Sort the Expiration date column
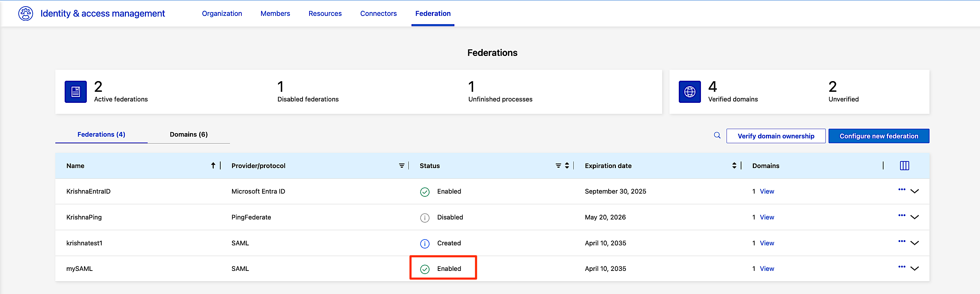The width and height of the screenshot is (980, 294). [734, 166]
